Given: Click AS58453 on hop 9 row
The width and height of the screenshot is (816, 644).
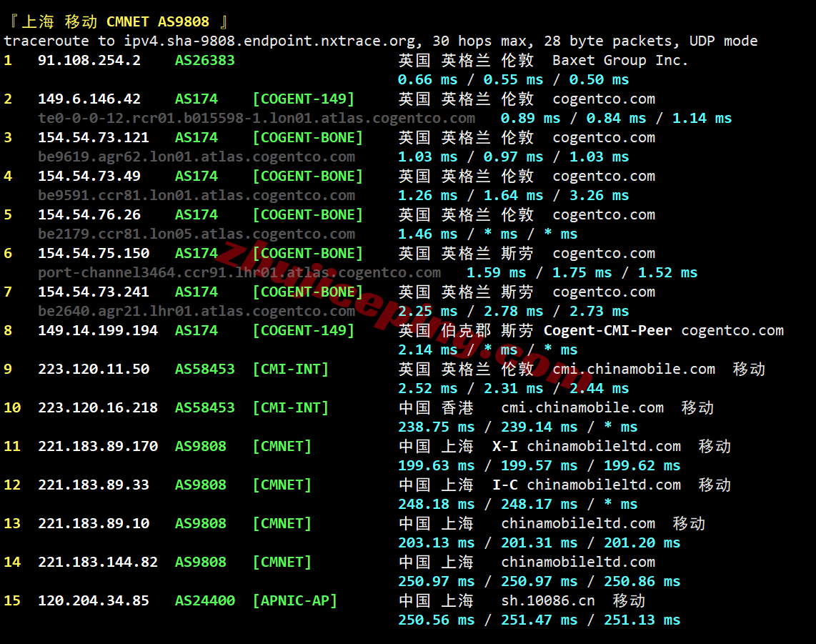Looking at the screenshot, I should tap(204, 369).
